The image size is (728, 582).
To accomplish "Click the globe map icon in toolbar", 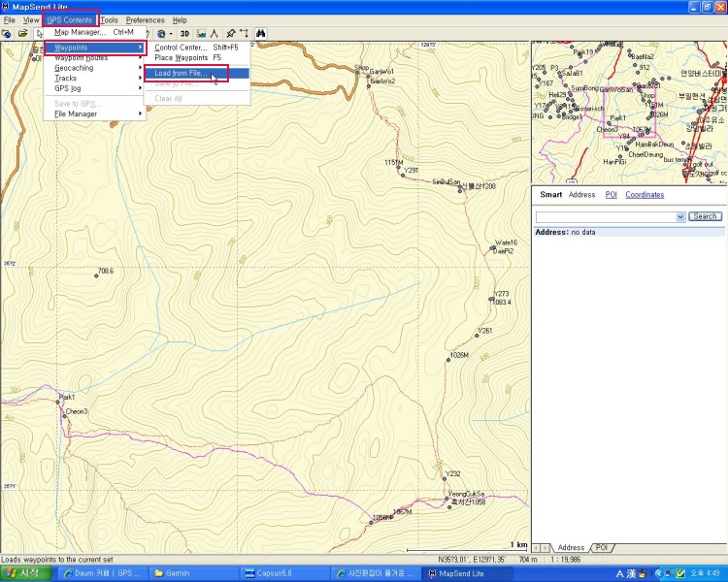I will tap(7, 33).
